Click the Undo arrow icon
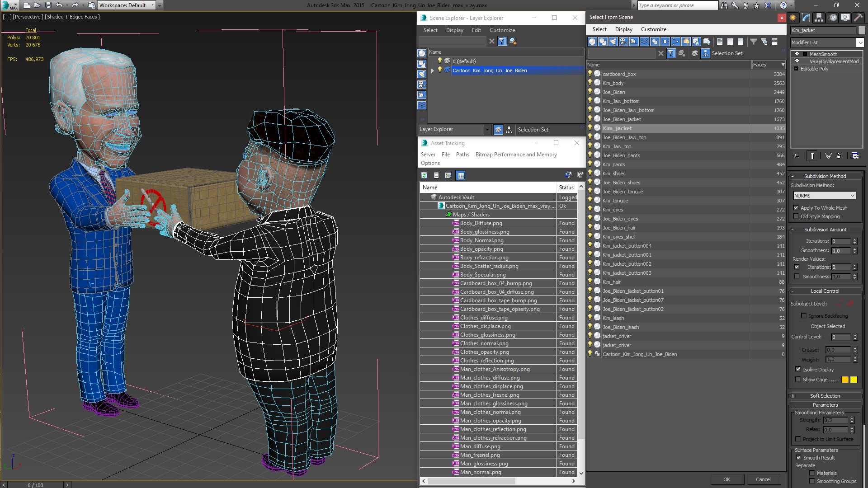 pyautogui.click(x=59, y=5)
